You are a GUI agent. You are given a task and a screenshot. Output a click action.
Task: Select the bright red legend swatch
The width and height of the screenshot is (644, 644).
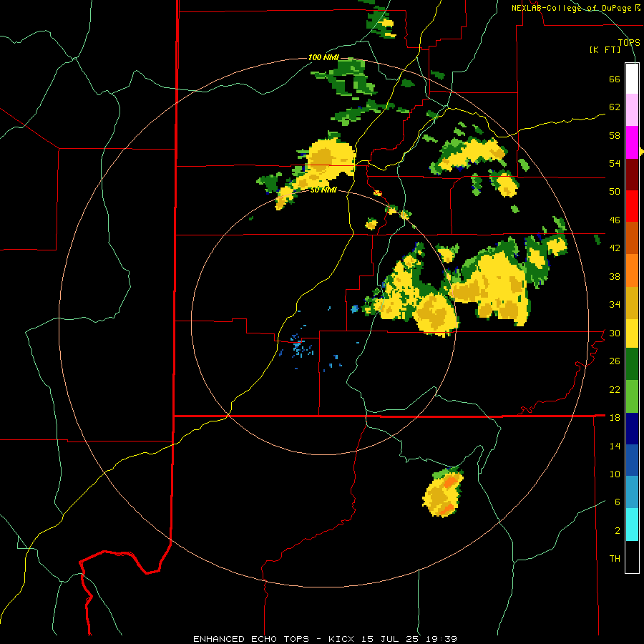point(632,206)
